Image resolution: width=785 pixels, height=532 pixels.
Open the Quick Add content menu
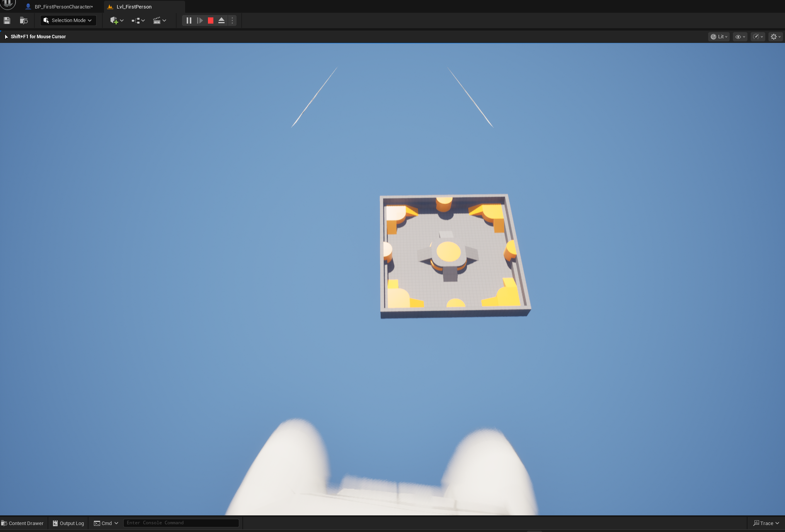[x=117, y=20]
